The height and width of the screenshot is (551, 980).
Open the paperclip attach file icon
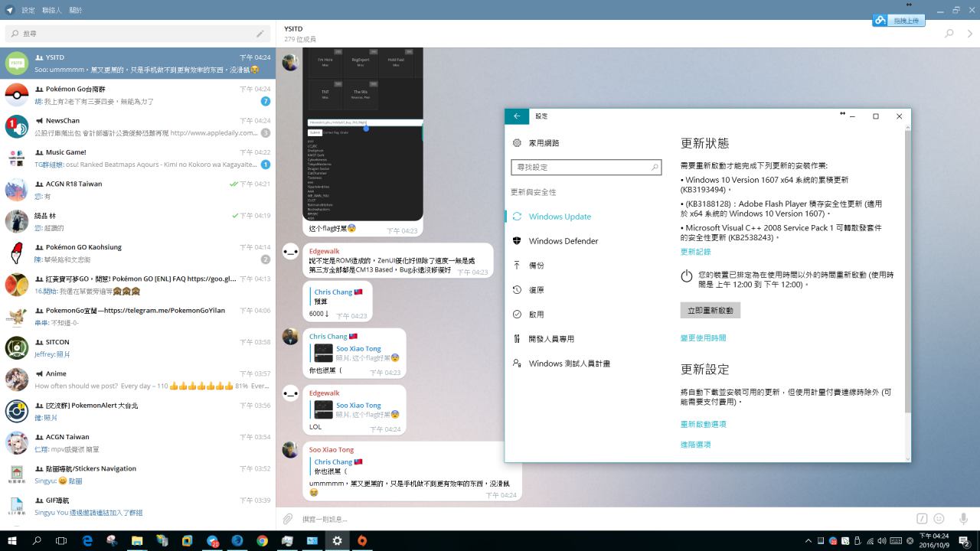(x=288, y=519)
